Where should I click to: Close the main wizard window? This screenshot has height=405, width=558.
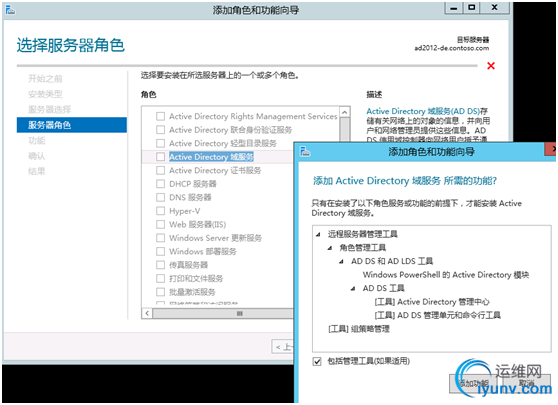[x=495, y=8]
